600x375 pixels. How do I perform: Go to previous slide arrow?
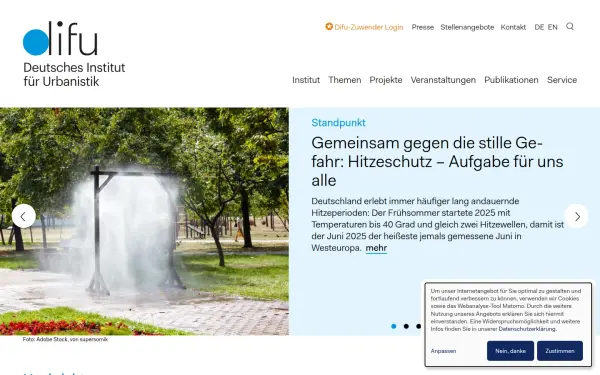coord(24,216)
